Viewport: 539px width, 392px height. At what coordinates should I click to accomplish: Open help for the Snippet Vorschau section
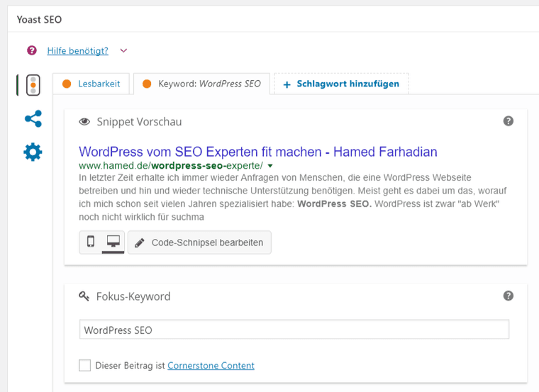pos(509,121)
